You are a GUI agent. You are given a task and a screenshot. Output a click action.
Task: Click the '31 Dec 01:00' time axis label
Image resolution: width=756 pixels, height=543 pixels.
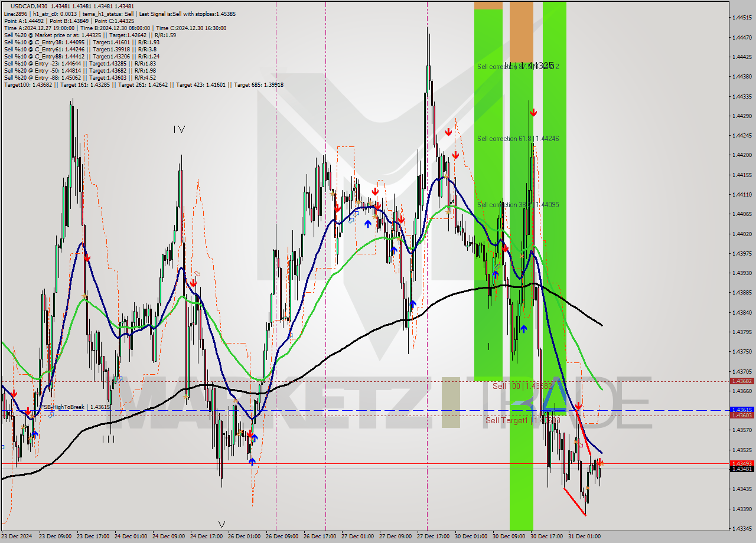584,537
